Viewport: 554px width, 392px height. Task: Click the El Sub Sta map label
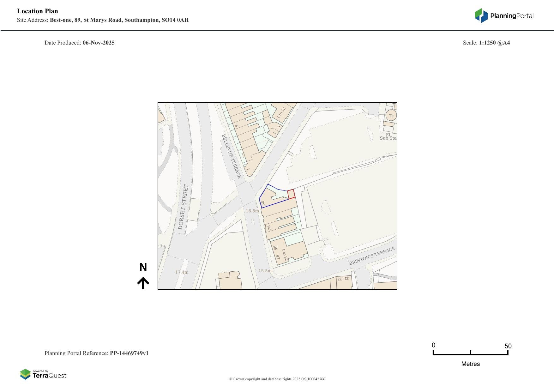(x=388, y=136)
